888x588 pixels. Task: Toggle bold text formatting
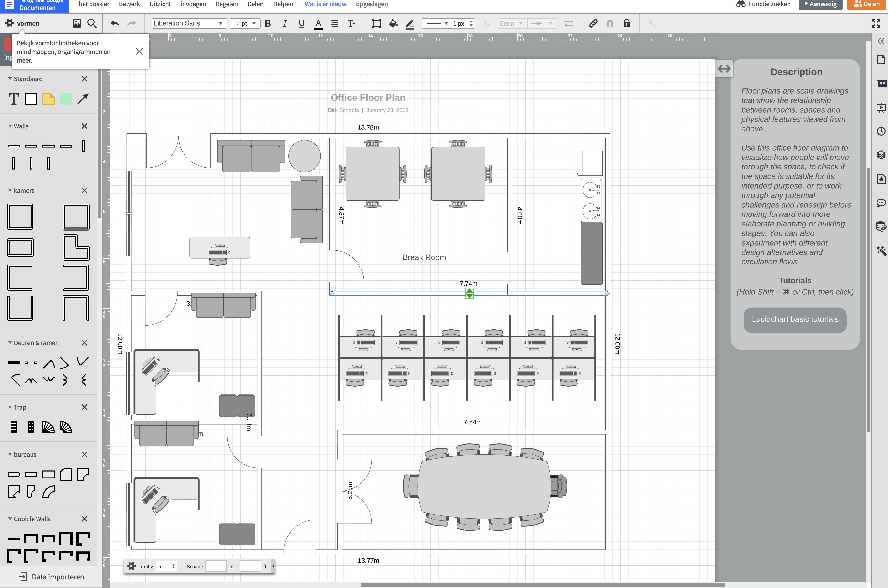coord(268,23)
